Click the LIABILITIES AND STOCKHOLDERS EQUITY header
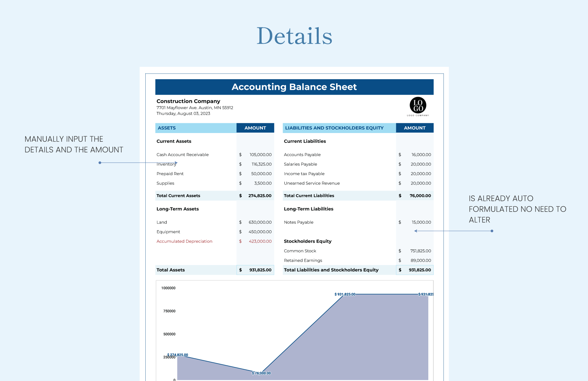 pos(339,128)
